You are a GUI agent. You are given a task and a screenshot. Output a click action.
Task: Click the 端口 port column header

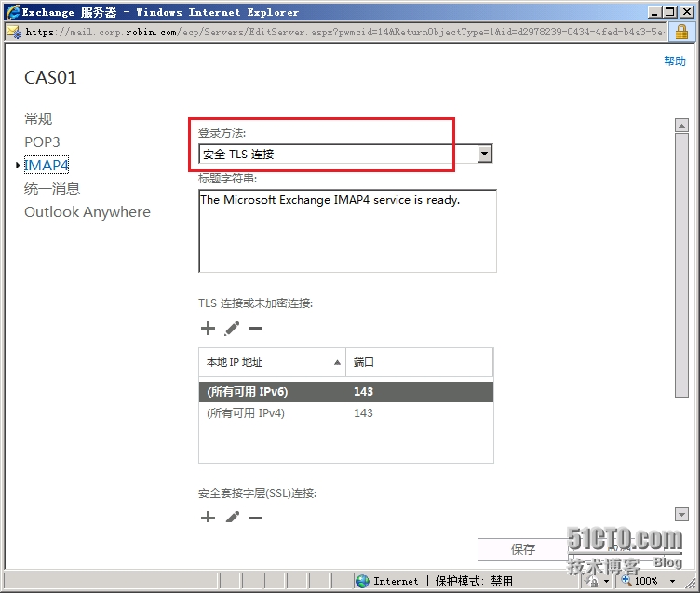(x=419, y=362)
